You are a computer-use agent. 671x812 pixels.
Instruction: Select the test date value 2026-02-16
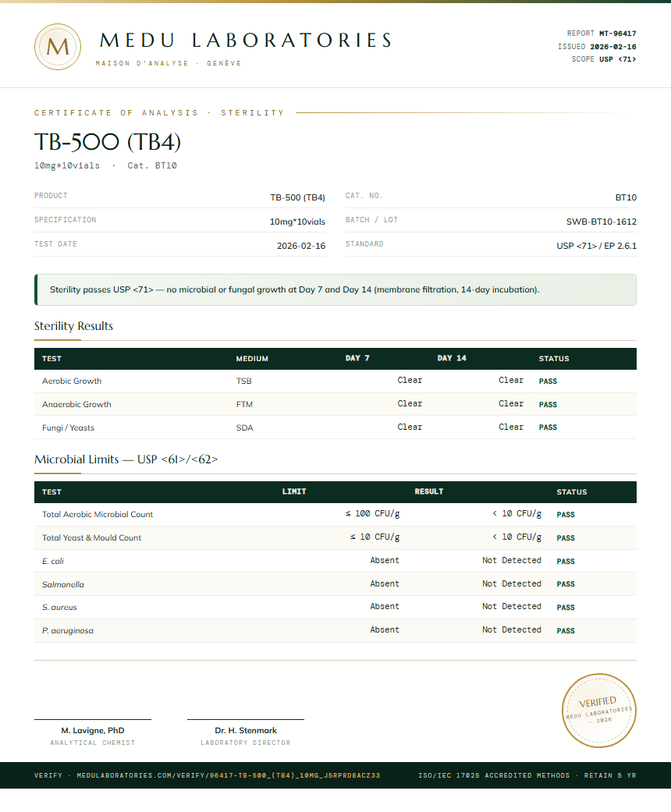(301, 246)
